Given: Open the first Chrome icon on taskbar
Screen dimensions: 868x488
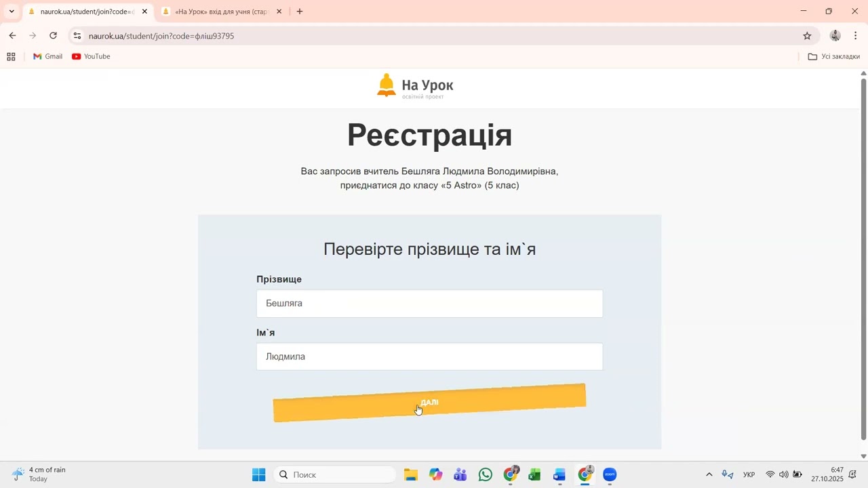Looking at the screenshot, I should (511, 475).
